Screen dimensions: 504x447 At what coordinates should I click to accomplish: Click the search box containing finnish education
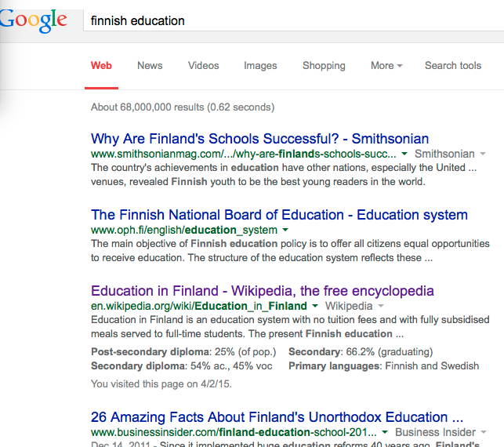pyautogui.click(x=293, y=20)
